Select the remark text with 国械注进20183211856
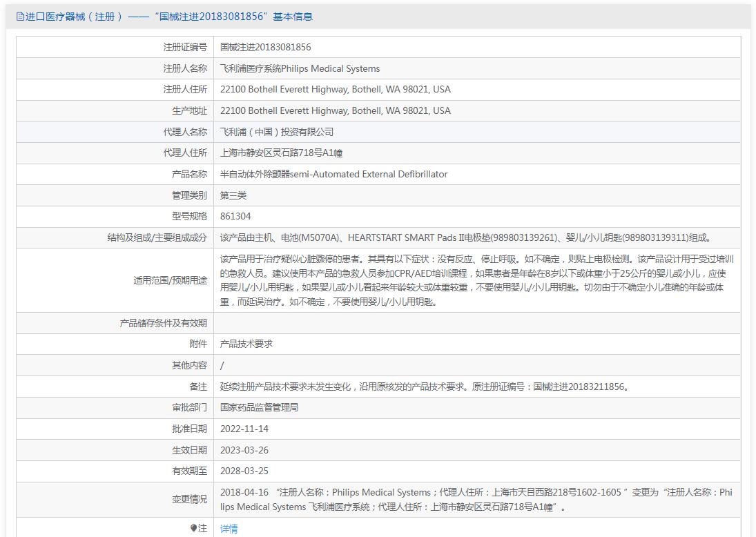 (x=425, y=387)
